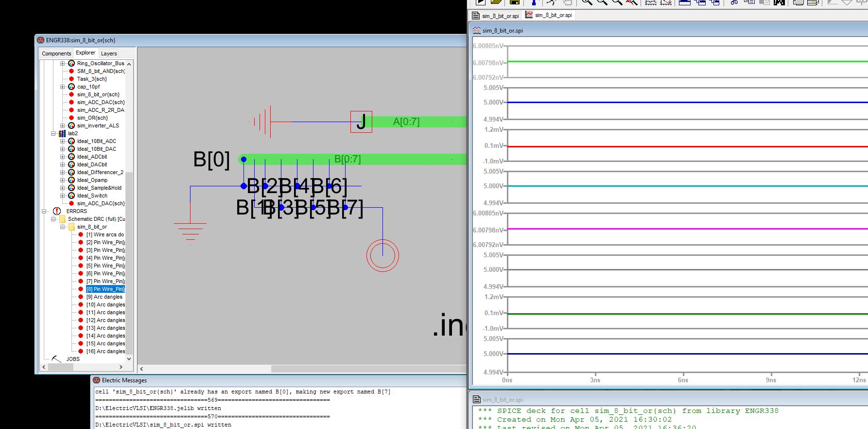Collapse the Schematic DRC errors folder
The width and height of the screenshot is (868, 429).
[53, 219]
